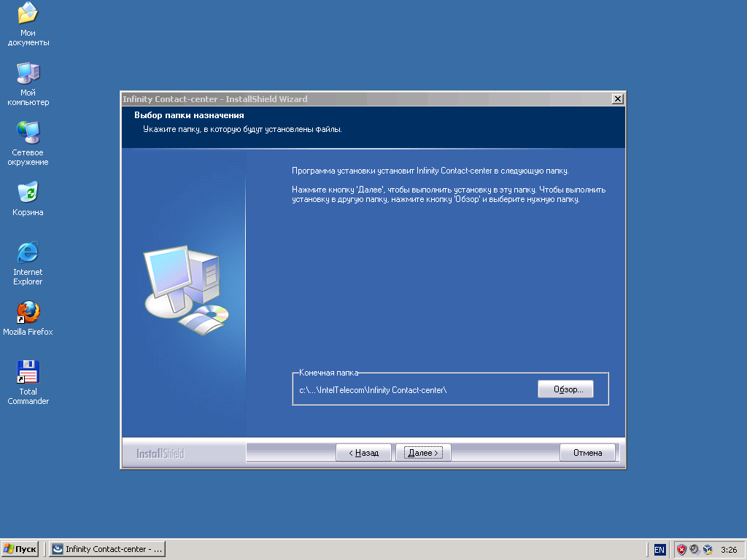Click the red shield security tray icon
Image resolution: width=747 pixels, height=560 pixels.
pos(682,550)
